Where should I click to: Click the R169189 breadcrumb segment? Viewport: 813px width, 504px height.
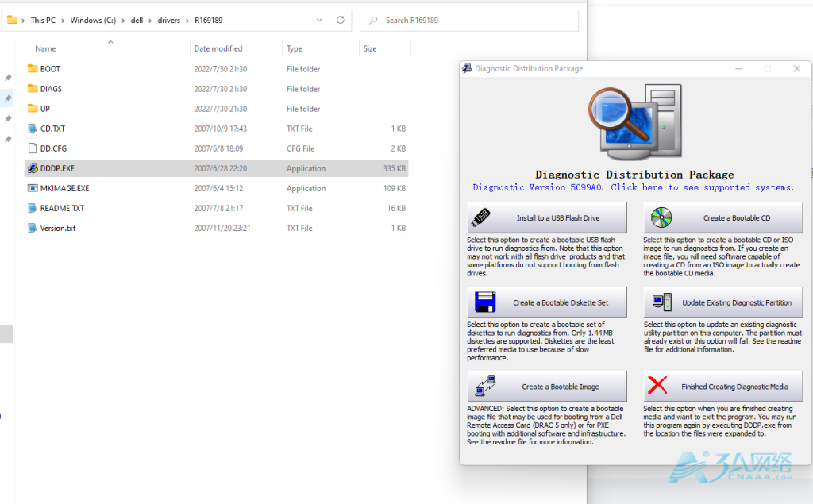click(209, 20)
